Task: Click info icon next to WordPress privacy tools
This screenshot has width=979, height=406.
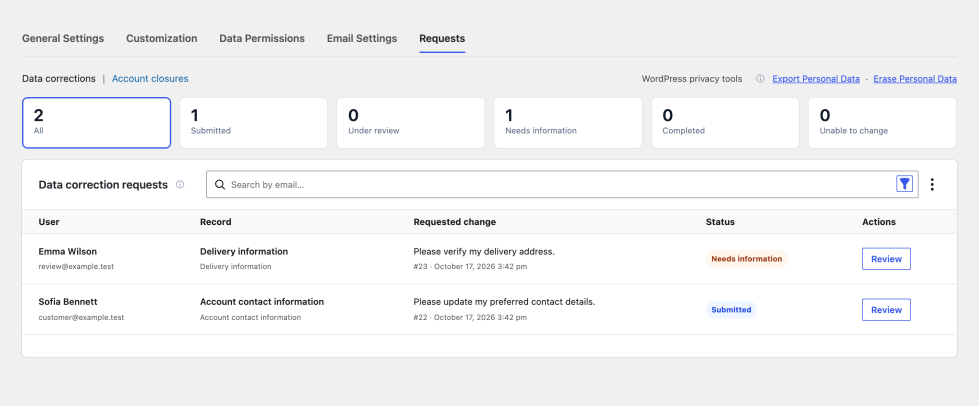Action: coord(760,79)
